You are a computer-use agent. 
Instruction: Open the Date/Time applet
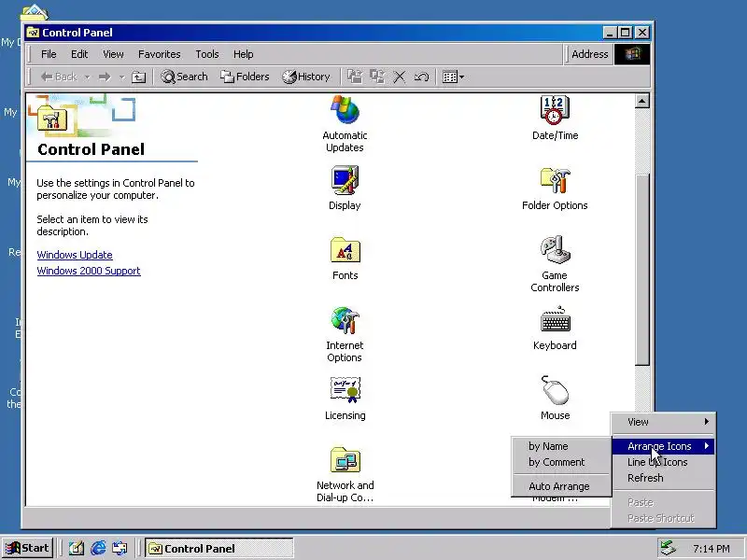point(555,119)
